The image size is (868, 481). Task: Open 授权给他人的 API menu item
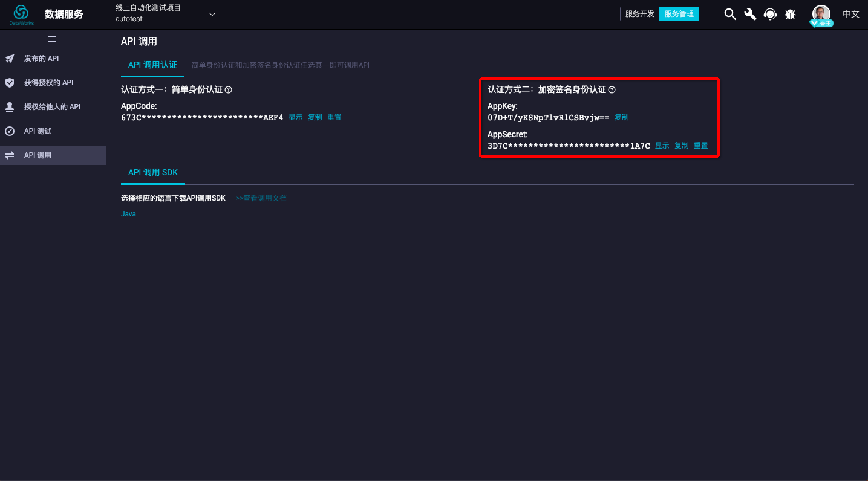point(53,107)
